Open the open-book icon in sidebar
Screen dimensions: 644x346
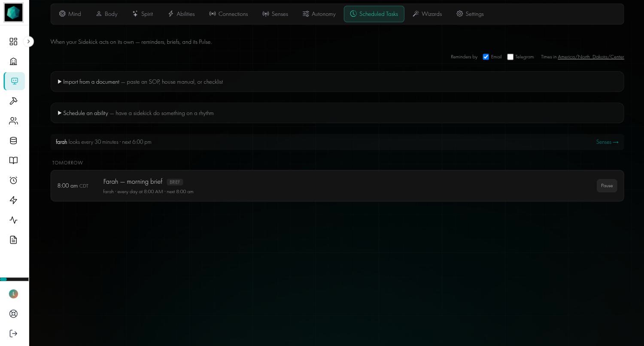(x=13, y=161)
